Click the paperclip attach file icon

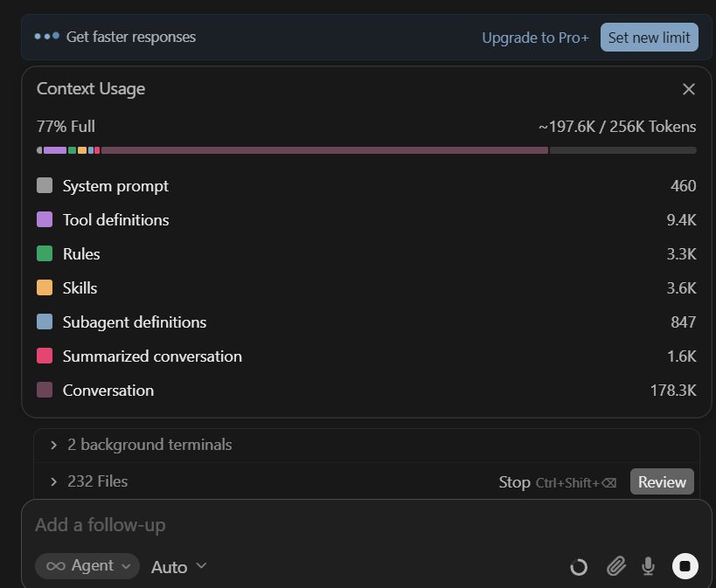(x=616, y=566)
